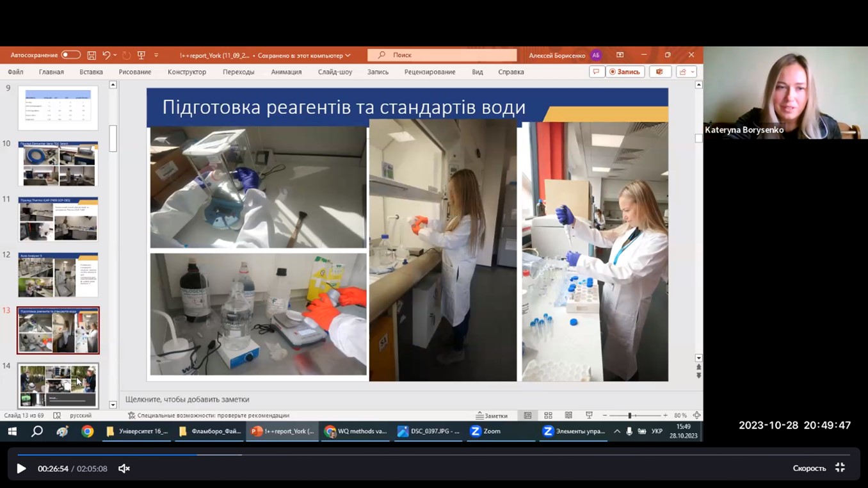Start slideshow from beginning icon in quick access

coord(141,55)
